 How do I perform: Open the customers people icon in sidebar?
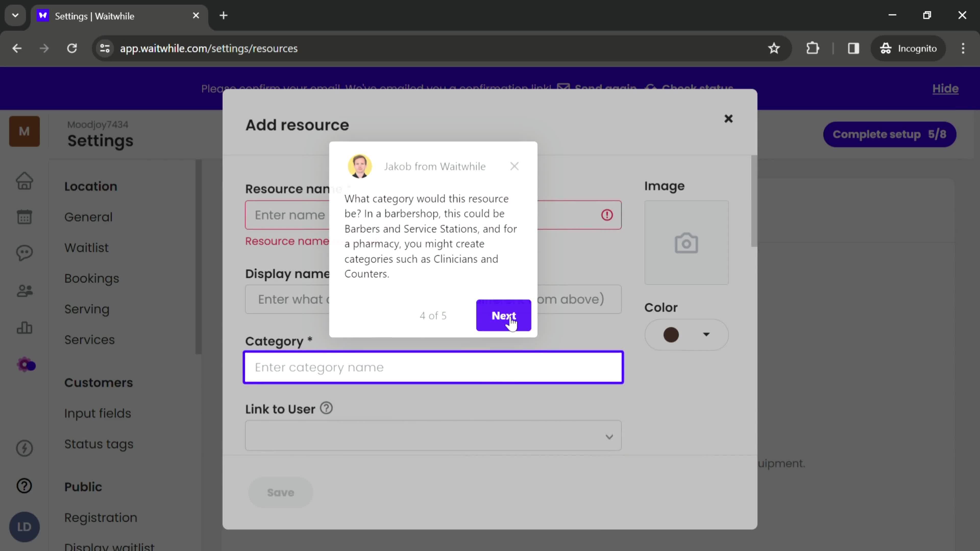coord(24,291)
